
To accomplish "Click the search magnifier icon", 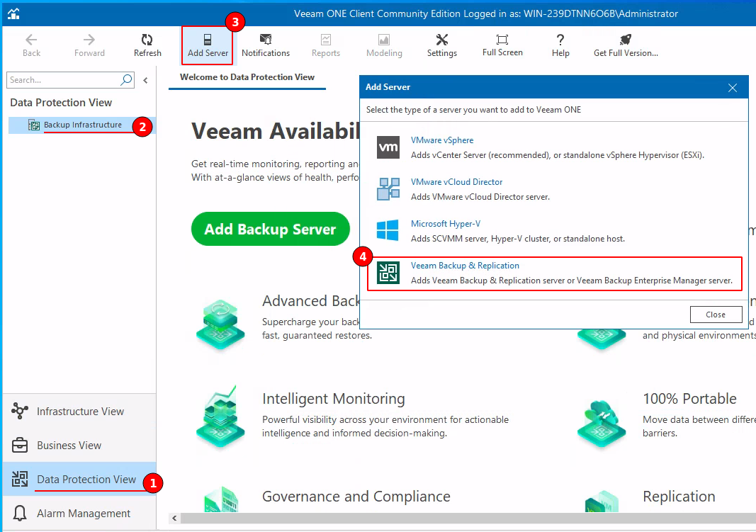I will (x=126, y=79).
